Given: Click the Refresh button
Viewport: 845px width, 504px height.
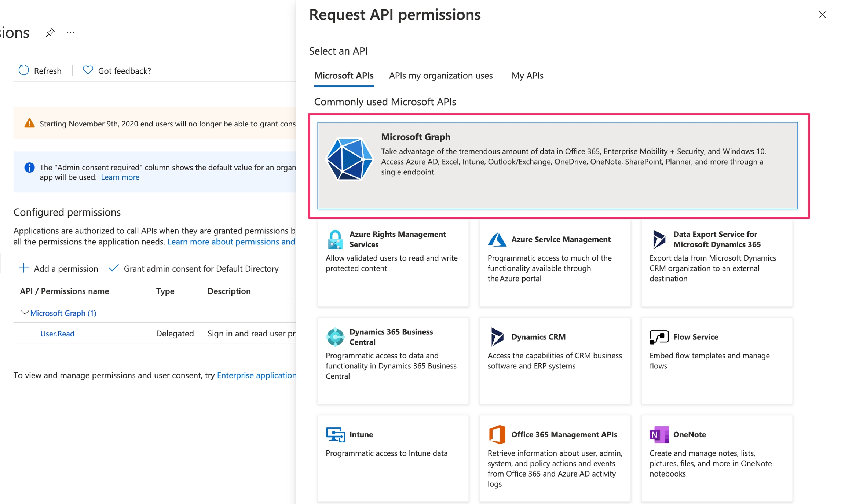Looking at the screenshot, I should (40, 70).
